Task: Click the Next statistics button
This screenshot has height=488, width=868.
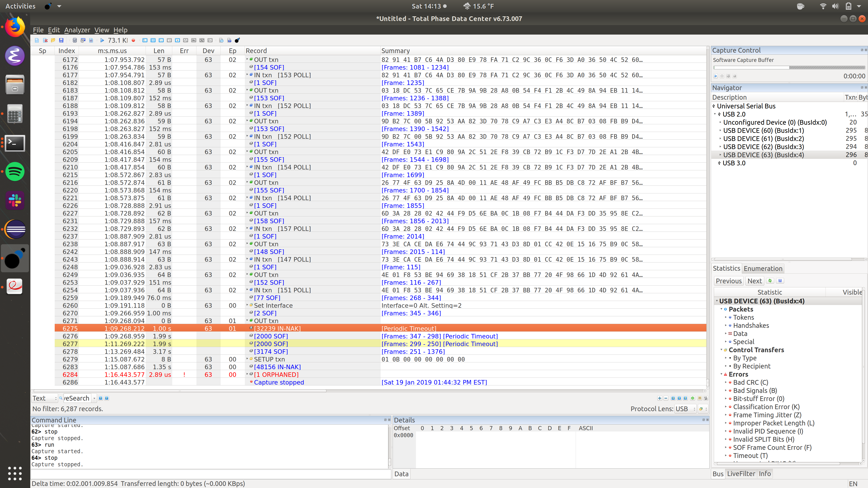Action: (x=755, y=281)
